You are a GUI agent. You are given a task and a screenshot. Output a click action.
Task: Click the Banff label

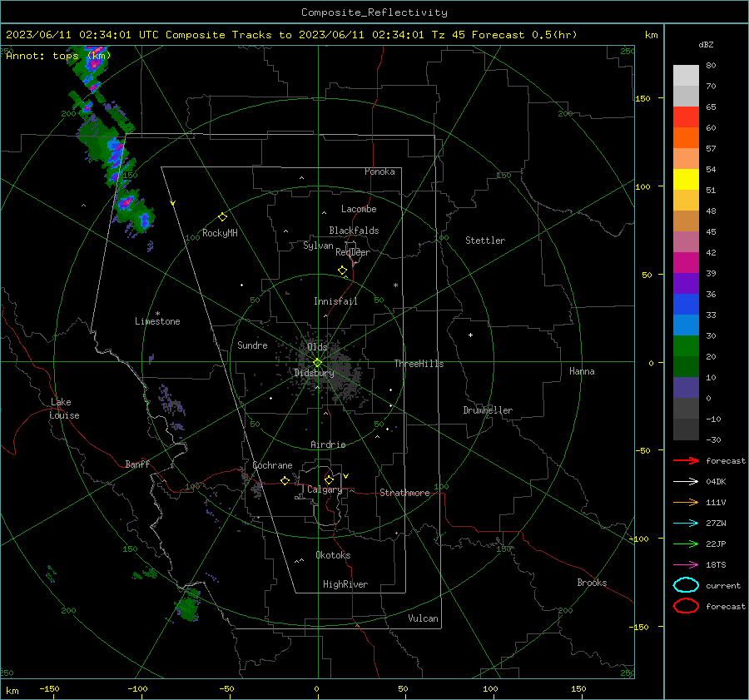pyautogui.click(x=137, y=464)
